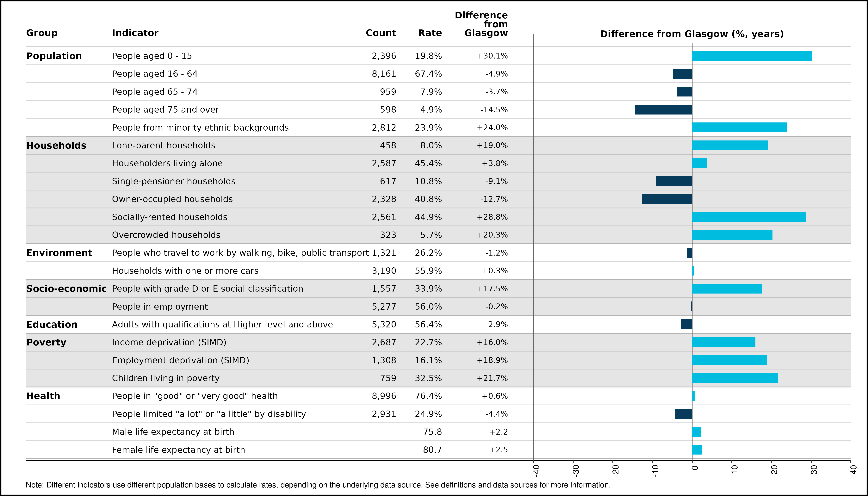Select the People aged 75 and over bar
Image resolution: width=868 pixels, height=496 pixels.
tap(663, 110)
